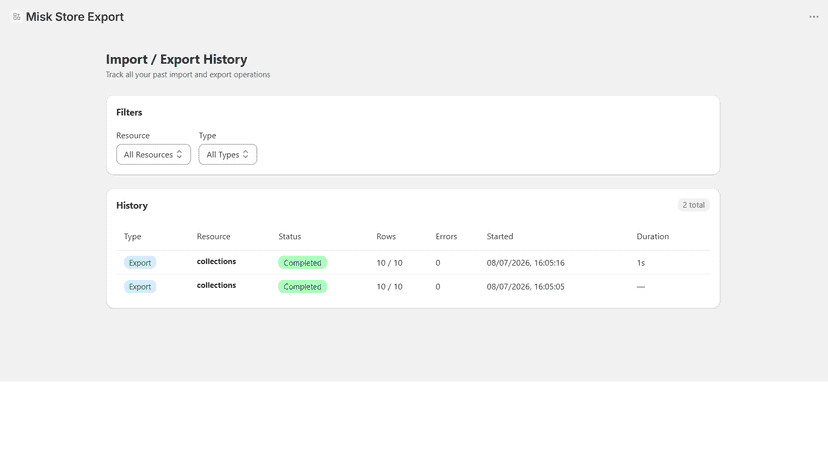828x466 pixels.
Task: Click the Started column header
Action: 500,236
